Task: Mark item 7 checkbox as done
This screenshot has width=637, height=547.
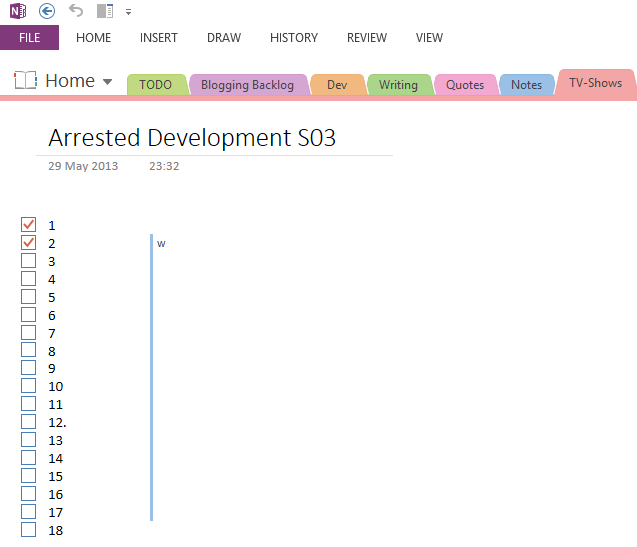Action: (x=28, y=332)
